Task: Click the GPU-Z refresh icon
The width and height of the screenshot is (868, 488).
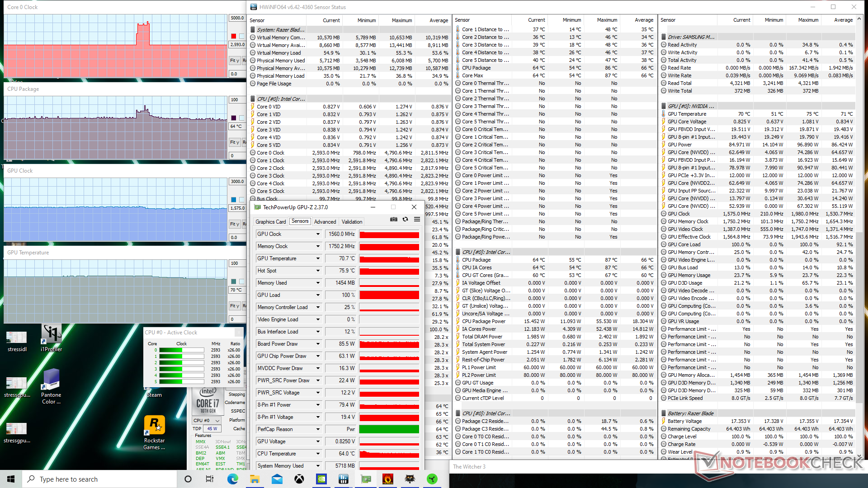Action: click(405, 220)
